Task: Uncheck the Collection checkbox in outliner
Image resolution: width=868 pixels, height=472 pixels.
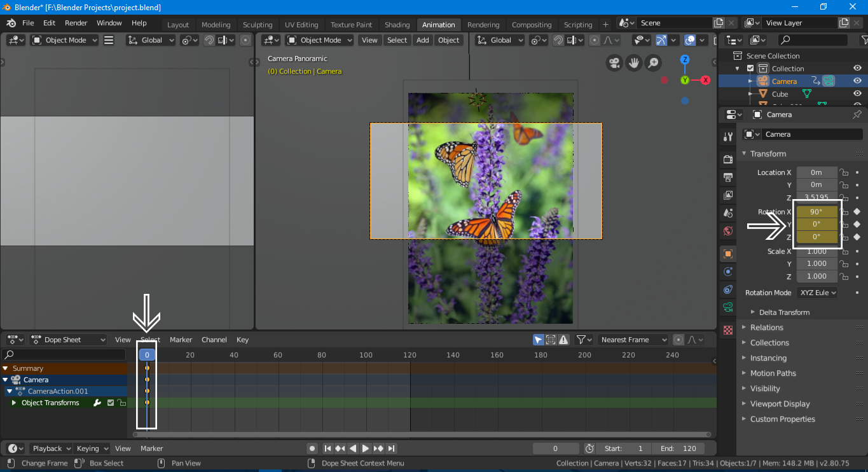Action: (x=750, y=69)
